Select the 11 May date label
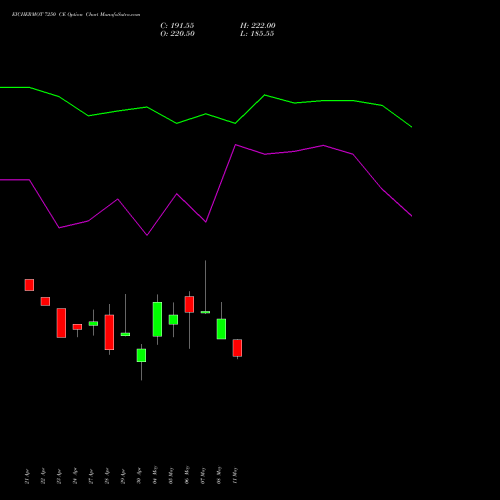The height and width of the screenshot is (500, 500). coord(235,475)
